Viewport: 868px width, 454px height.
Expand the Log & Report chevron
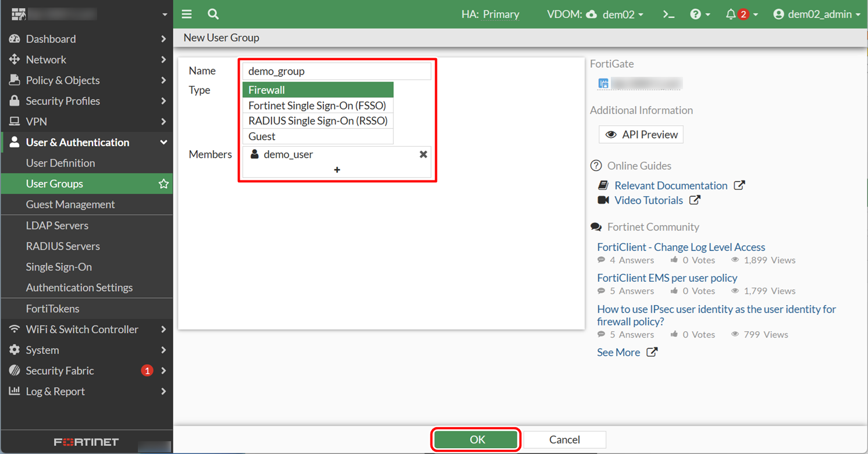click(163, 391)
